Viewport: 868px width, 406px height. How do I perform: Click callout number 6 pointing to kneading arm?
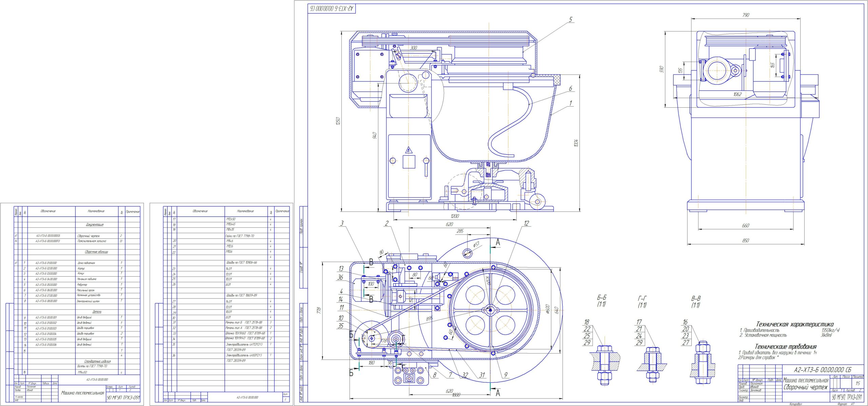point(570,88)
